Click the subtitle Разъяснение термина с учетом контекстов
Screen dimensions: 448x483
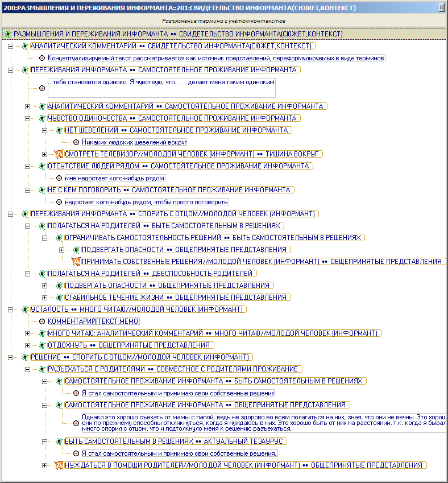click(223, 21)
